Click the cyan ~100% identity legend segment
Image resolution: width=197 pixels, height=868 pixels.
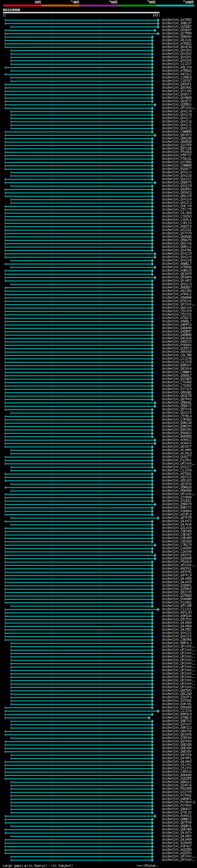click(175, 6)
